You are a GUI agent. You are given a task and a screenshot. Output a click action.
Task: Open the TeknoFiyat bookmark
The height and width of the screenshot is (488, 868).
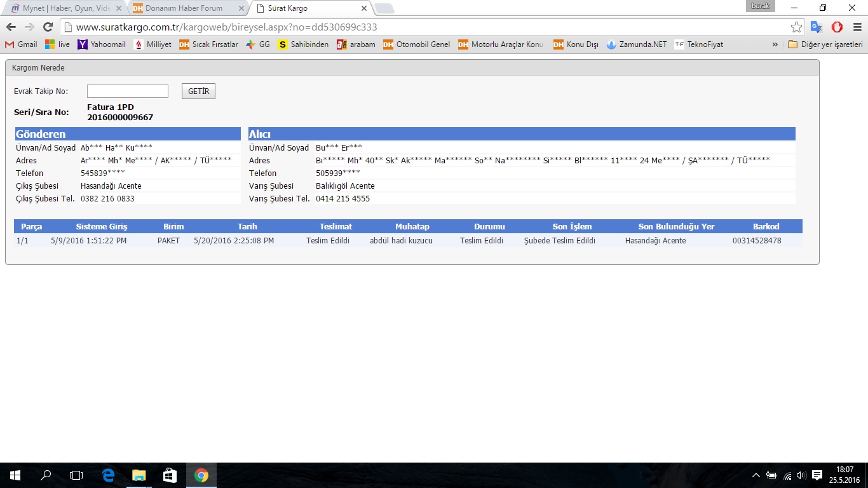[699, 44]
